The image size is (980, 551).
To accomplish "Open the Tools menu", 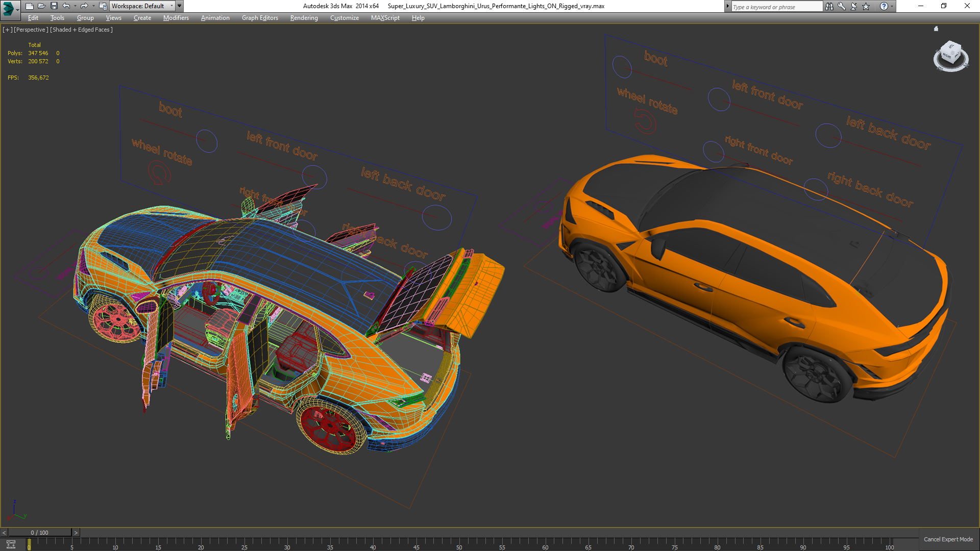I will (x=57, y=18).
